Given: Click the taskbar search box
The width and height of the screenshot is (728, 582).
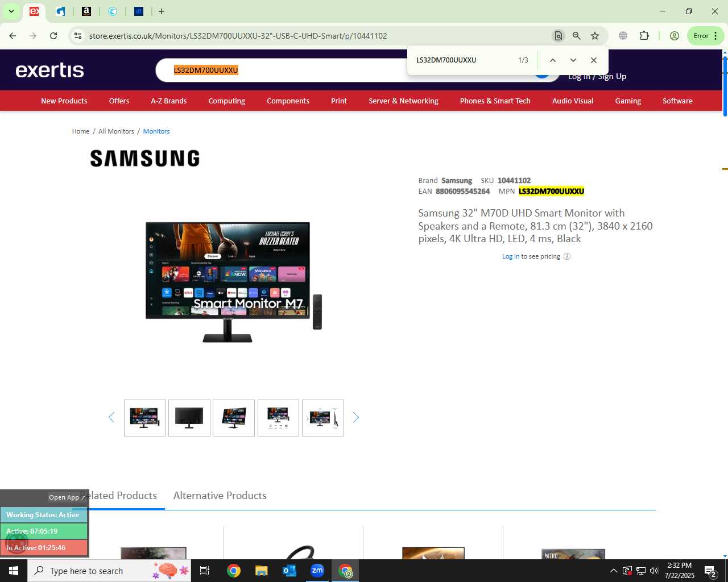Looking at the screenshot, I should [110, 571].
